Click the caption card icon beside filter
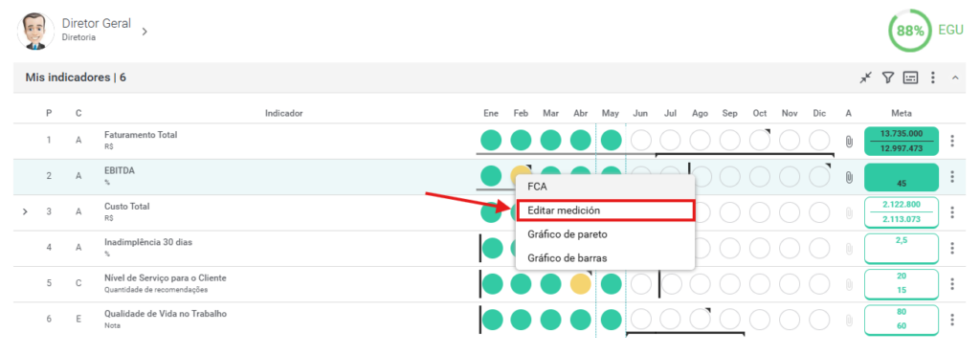The height and width of the screenshot is (354, 980). (x=910, y=78)
